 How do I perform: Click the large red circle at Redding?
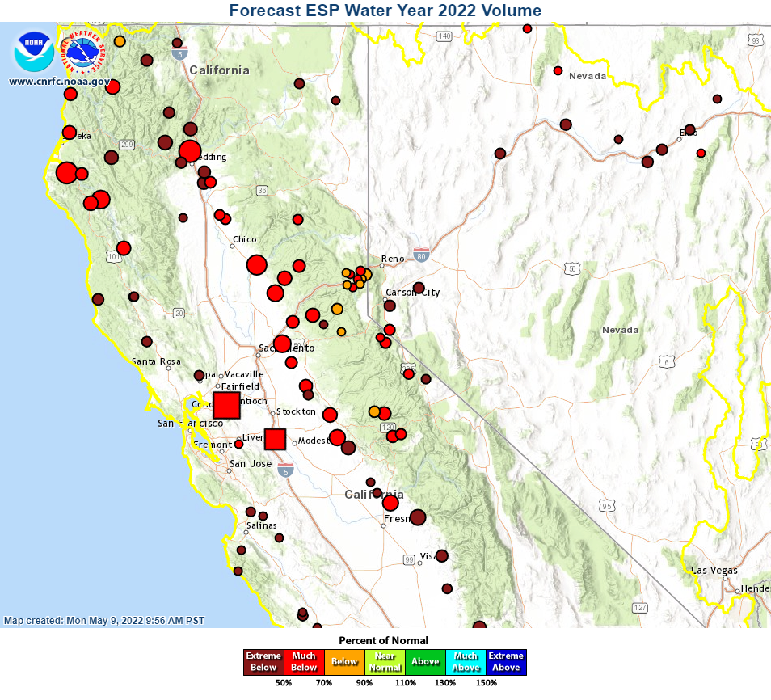(x=190, y=150)
